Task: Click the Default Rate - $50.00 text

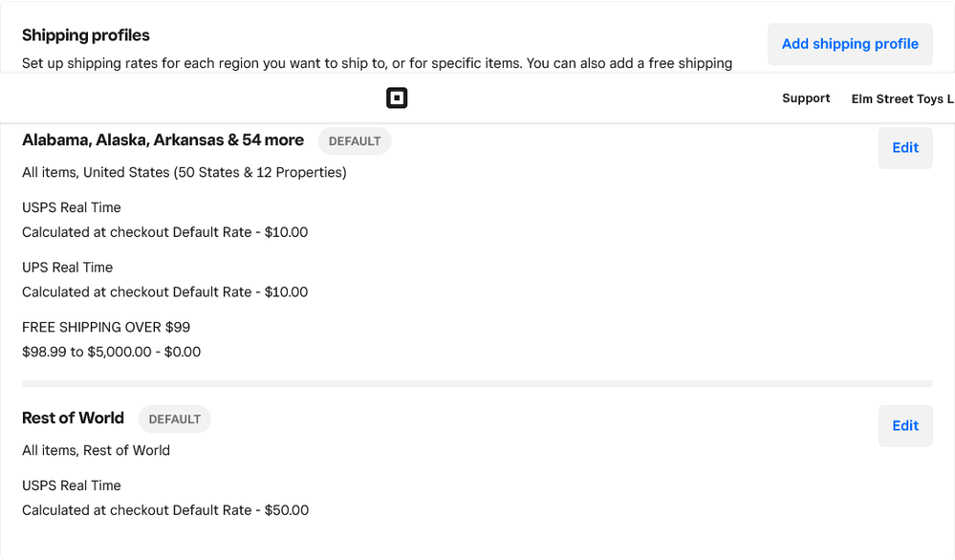Action: [x=164, y=509]
